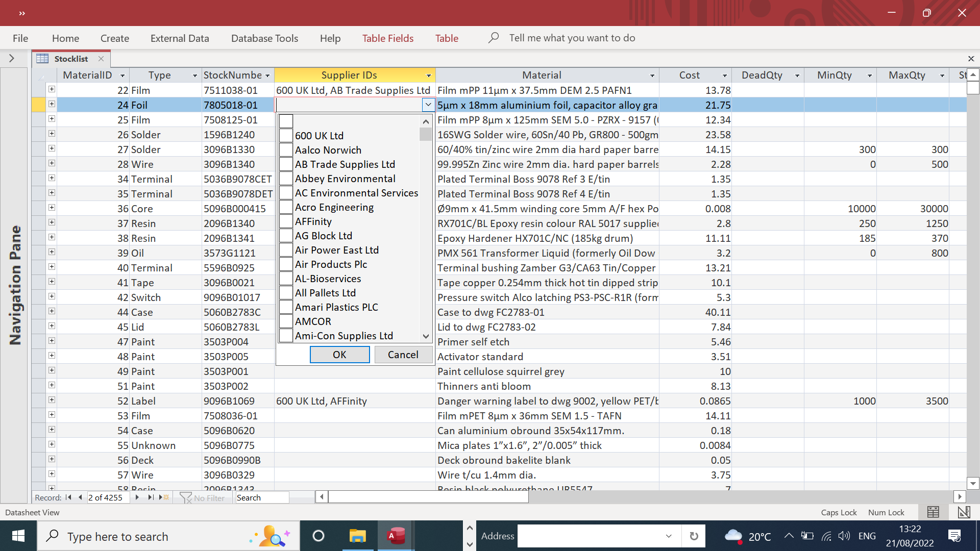This screenshot has width=980, height=551.
Task: Click the current record number field
Action: [108, 497]
